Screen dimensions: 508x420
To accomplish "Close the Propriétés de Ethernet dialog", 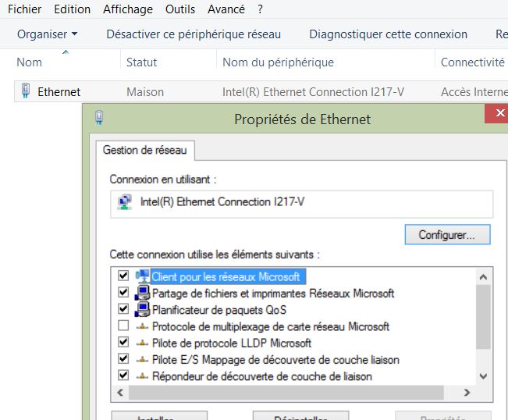I will click(x=496, y=113).
